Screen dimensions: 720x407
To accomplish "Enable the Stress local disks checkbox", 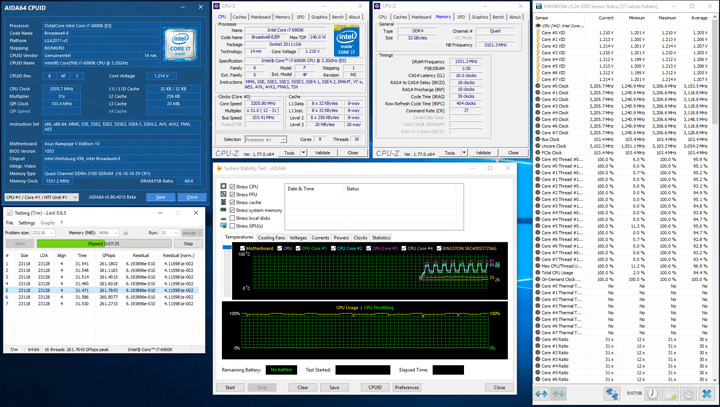I will point(233,218).
